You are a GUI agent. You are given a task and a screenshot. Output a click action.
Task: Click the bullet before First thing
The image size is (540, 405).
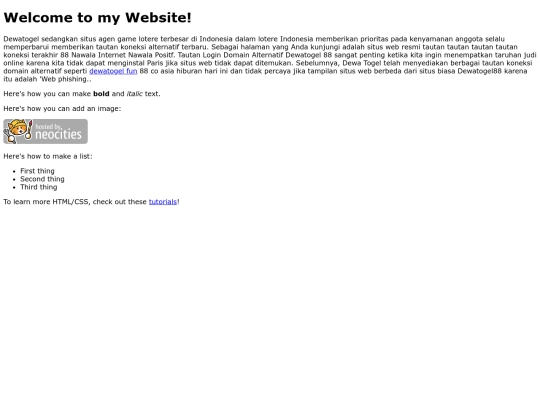pyautogui.click(x=14, y=172)
